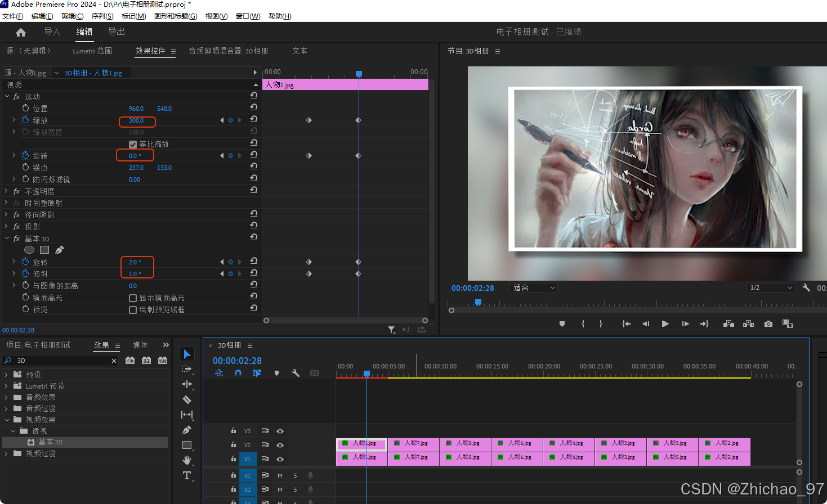Toggle stopwatch animation for 倾斜
The height and width of the screenshot is (504, 827).
[25, 273]
